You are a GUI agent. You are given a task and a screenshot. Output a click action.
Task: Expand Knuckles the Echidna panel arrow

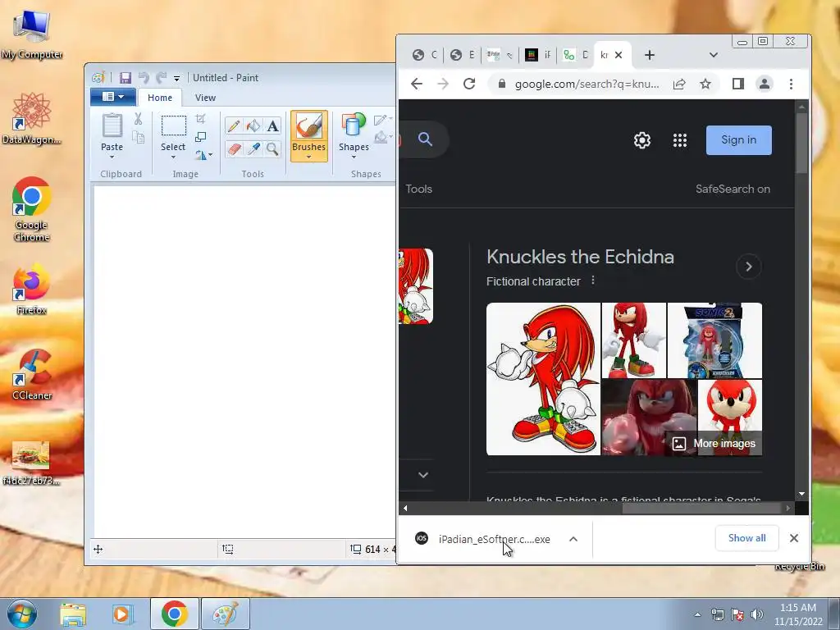pos(749,267)
